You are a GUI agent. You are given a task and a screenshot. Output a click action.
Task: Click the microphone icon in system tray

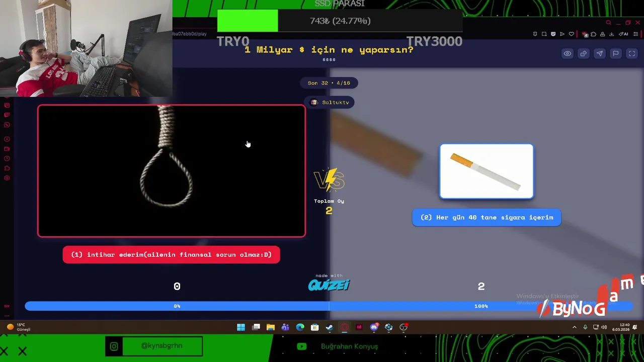pyautogui.click(x=585, y=327)
